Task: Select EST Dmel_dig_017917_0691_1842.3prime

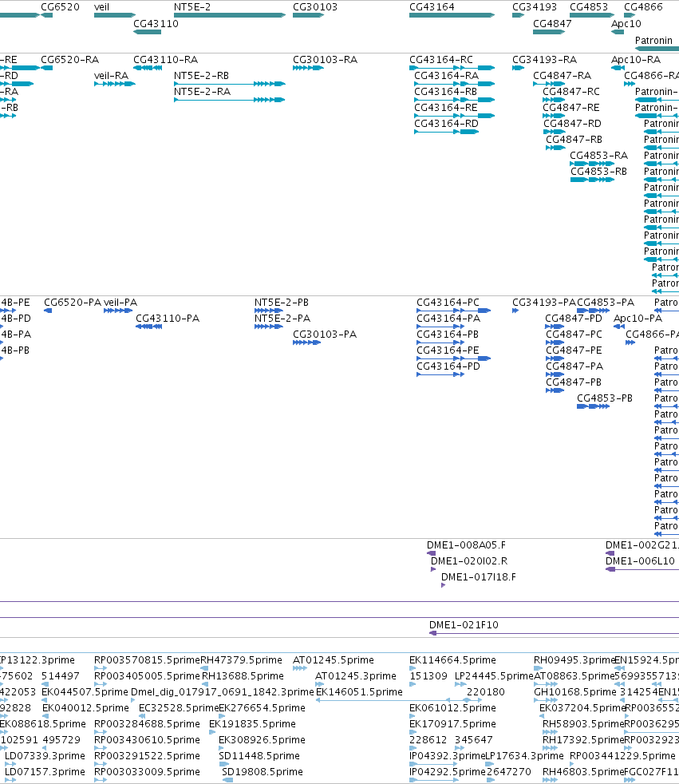Action: coord(223,692)
